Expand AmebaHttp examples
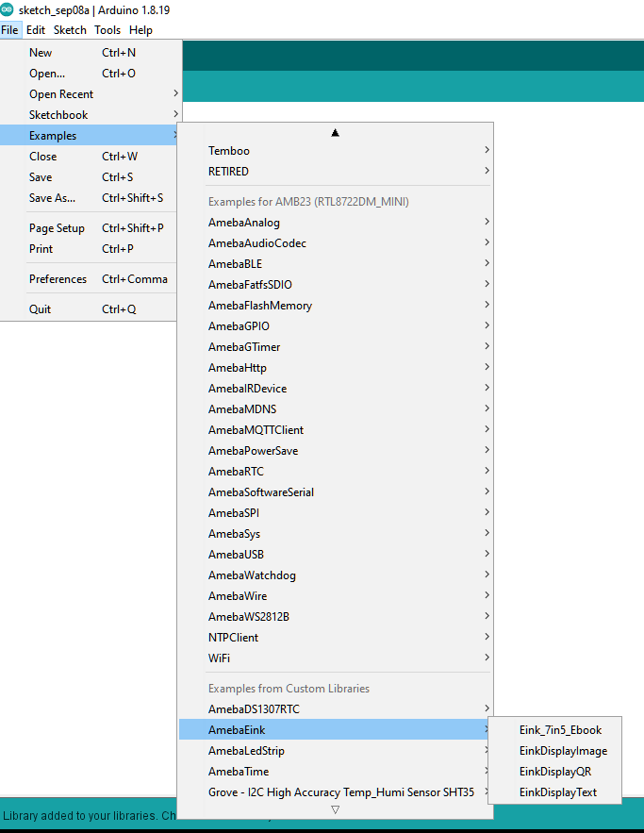 [336, 367]
